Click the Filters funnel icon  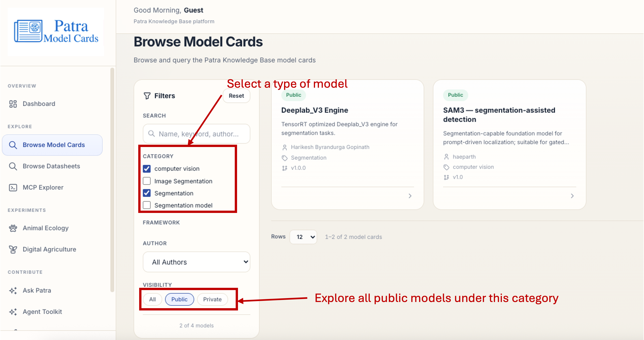[x=147, y=96]
